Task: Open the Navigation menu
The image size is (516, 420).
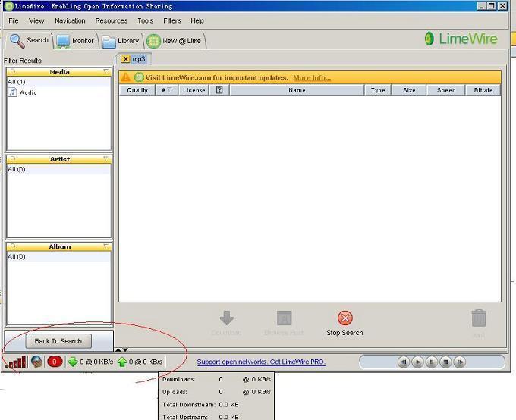Action: [x=70, y=20]
